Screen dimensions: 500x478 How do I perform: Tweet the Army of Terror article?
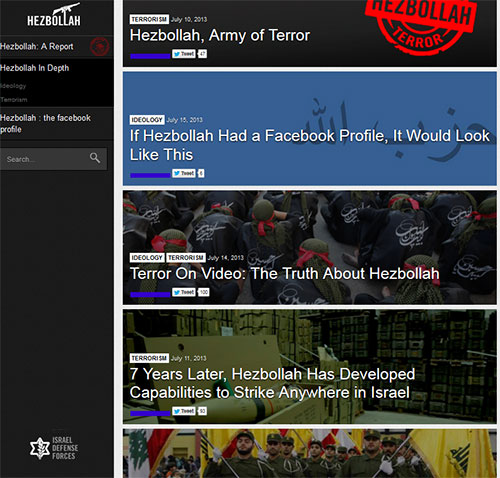pyautogui.click(x=184, y=54)
